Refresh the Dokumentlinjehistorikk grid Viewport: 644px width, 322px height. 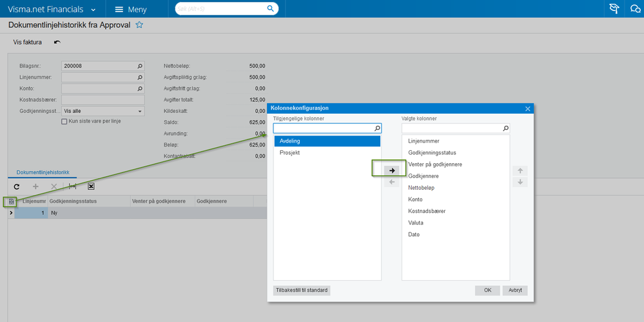[x=17, y=186]
